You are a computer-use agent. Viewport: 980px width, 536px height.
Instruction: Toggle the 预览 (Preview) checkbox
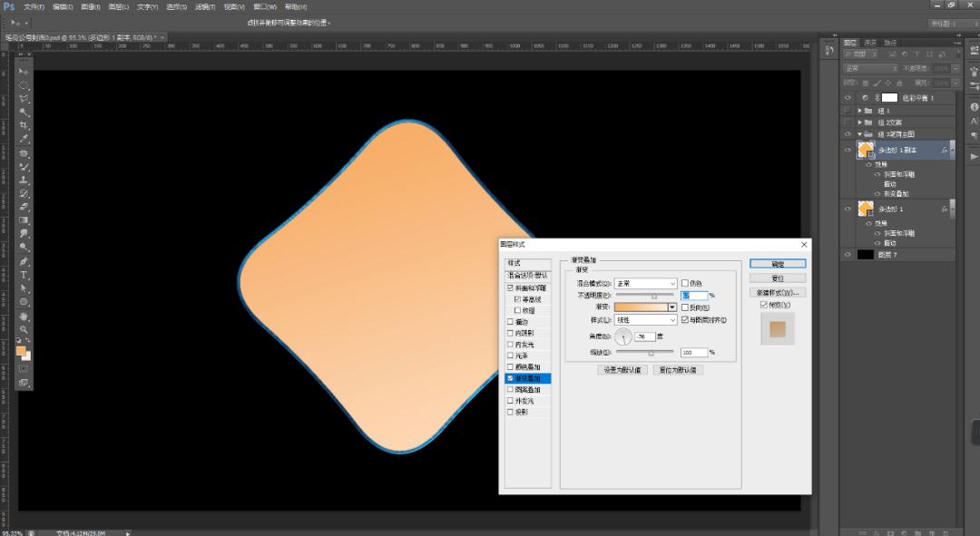pyautogui.click(x=763, y=305)
